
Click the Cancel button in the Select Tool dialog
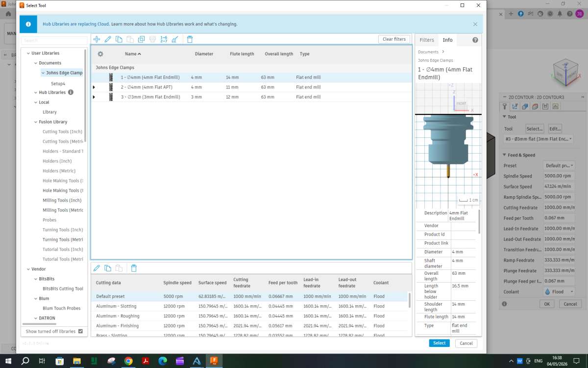[466, 343]
